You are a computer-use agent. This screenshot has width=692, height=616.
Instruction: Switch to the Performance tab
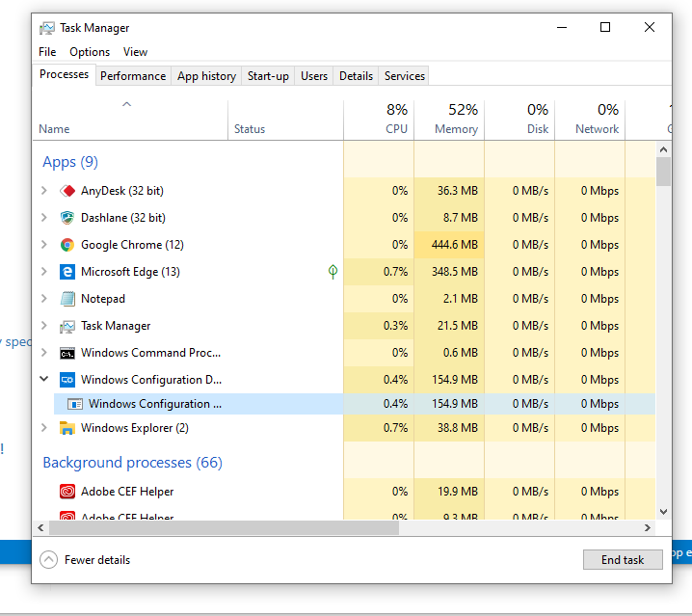coord(133,76)
